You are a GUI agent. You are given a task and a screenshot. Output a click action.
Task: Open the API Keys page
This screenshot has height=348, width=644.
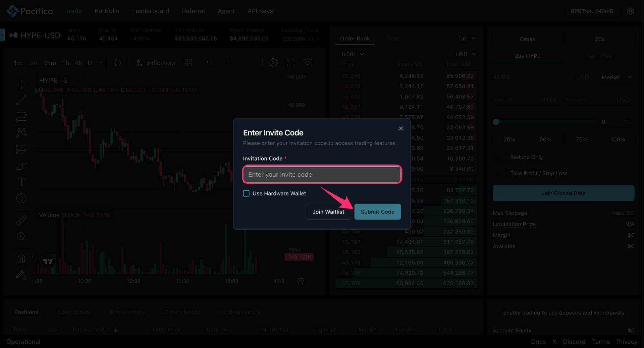260,11
